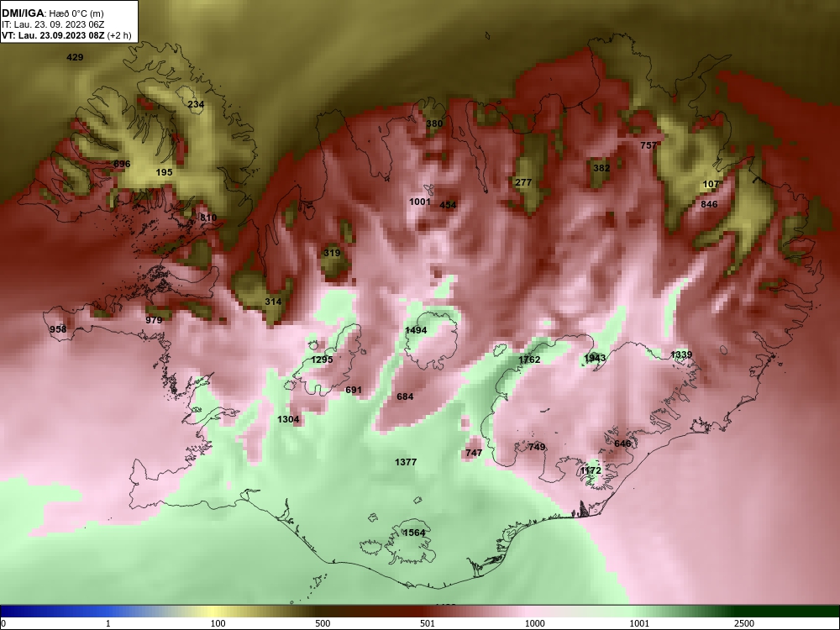Image resolution: width=840 pixels, height=630 pixels.
Task: Click the 1 tick on the color scale
Action: [108, 623]
